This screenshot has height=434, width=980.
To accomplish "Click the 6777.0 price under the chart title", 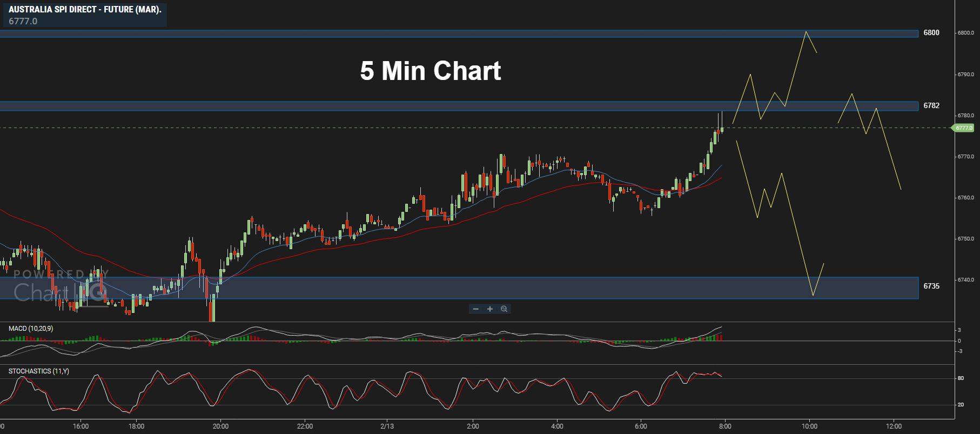I will pos(23,21).
